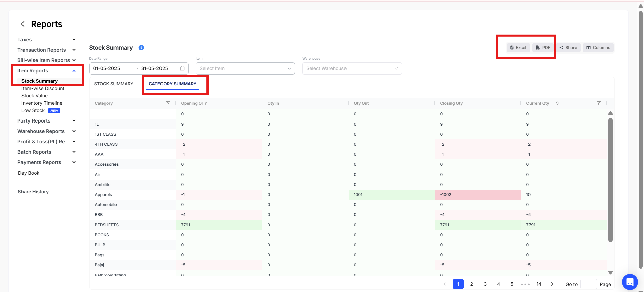
Task: Open the chat support bubble
Action: click(630, 282)
